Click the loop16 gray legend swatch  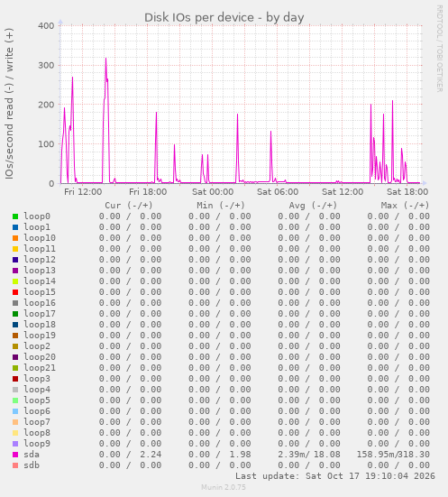coord(15,303)
